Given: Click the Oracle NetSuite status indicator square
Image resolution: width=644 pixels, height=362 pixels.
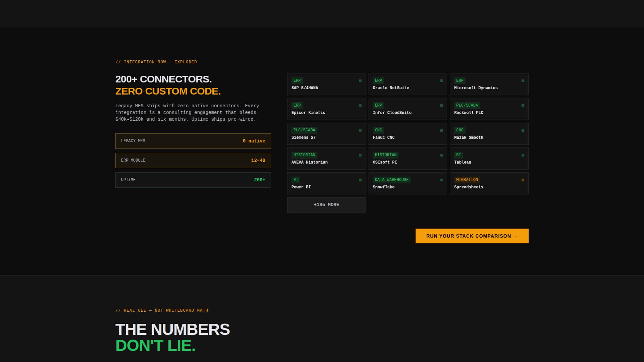Looking at the screenshot, I should click(441, 81).
